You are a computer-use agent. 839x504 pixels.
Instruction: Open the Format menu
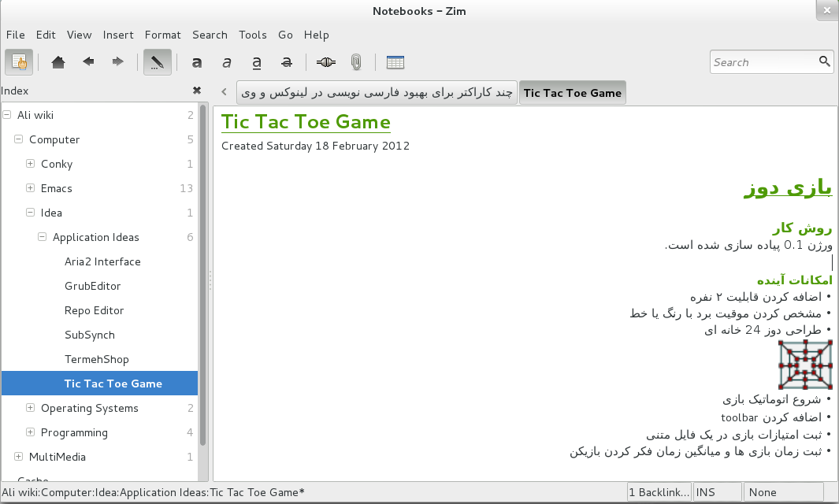click(162, 35)
